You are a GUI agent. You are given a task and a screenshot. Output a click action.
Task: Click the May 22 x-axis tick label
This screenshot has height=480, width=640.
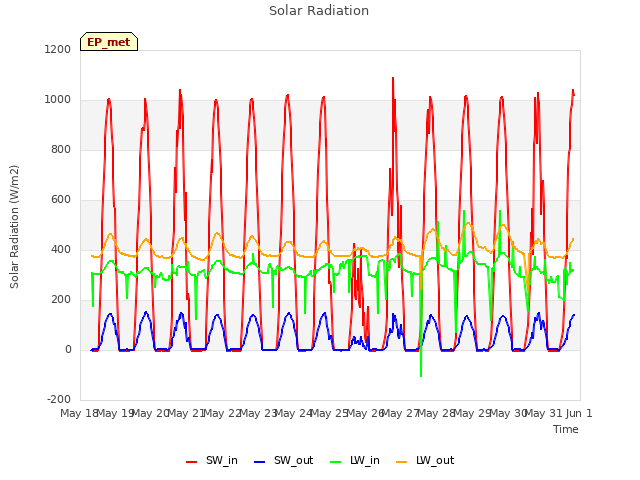[222, 413]
